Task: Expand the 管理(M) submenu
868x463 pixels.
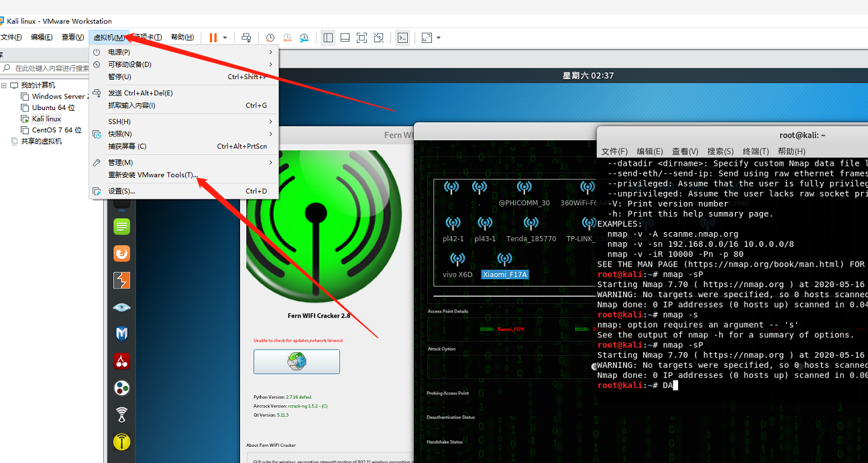Action: point(184,162)
